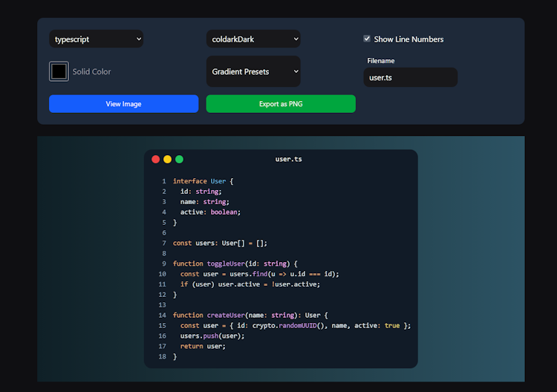Click the "users.find" code line
Image resolution: width=557 pixels, height=392 pixels.
pyautogui.click(x=259, y=274)
